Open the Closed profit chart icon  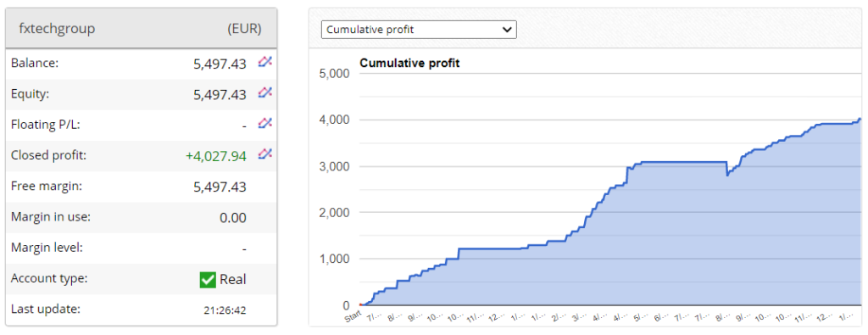click(x=265, y=154)
